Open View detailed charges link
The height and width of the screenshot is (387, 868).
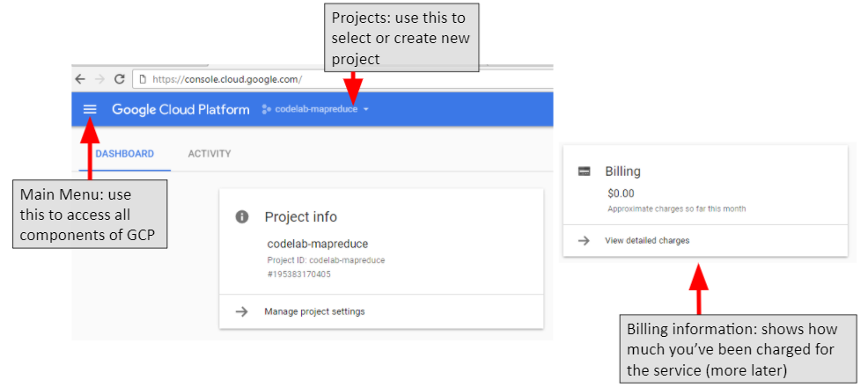tap(647, 240)
